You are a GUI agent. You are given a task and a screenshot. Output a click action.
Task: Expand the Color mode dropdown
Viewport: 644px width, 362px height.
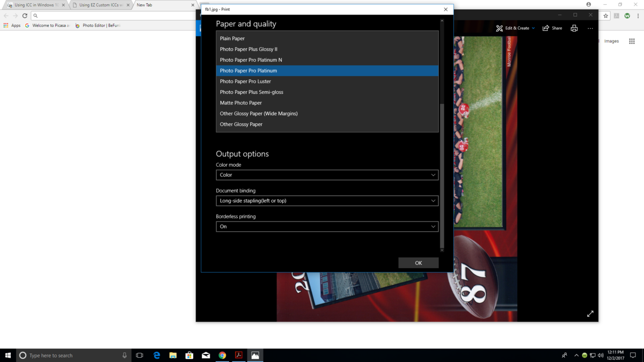[x=327, y=175]
